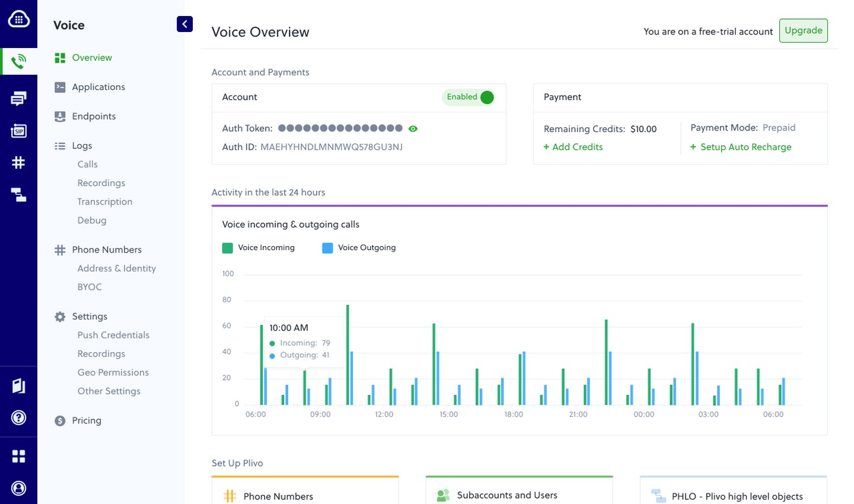
Task: Click the Phone Numbers hash icon in sidebar
Action: pyautogui.click(x=60, y=250)
